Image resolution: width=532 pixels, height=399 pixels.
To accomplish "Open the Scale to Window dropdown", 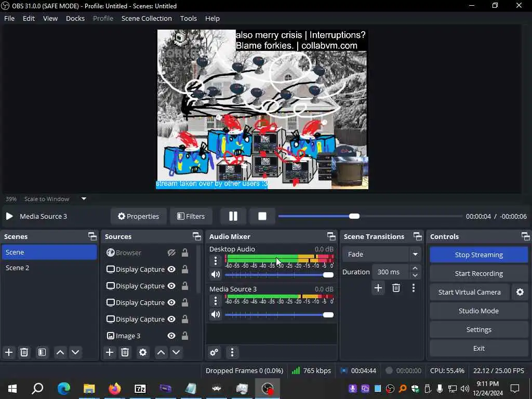I will 84,199.
